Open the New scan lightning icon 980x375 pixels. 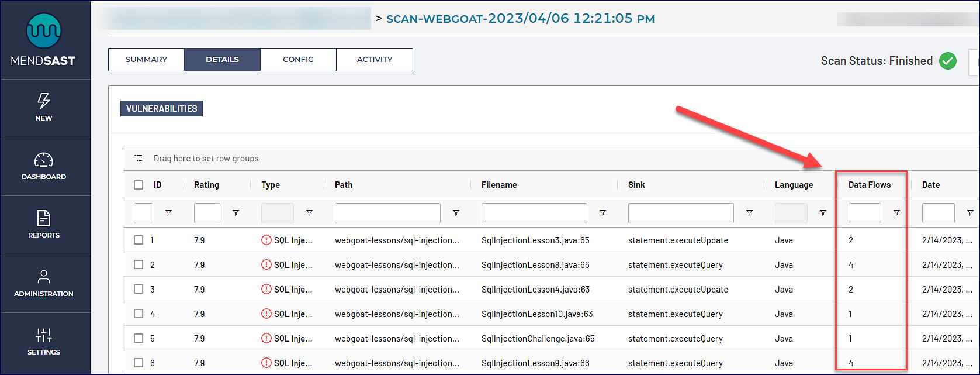coord(44,101)
